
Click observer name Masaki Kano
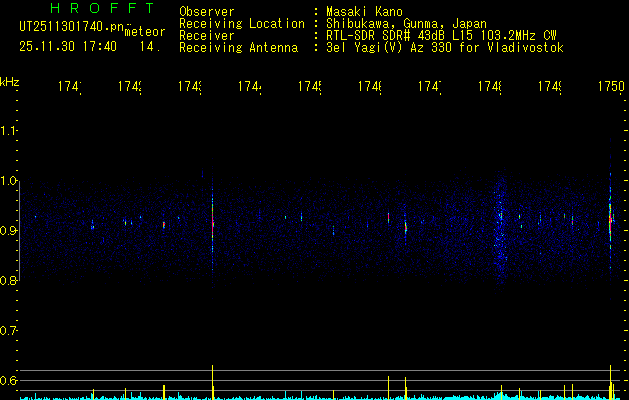[x=364, y=12]
